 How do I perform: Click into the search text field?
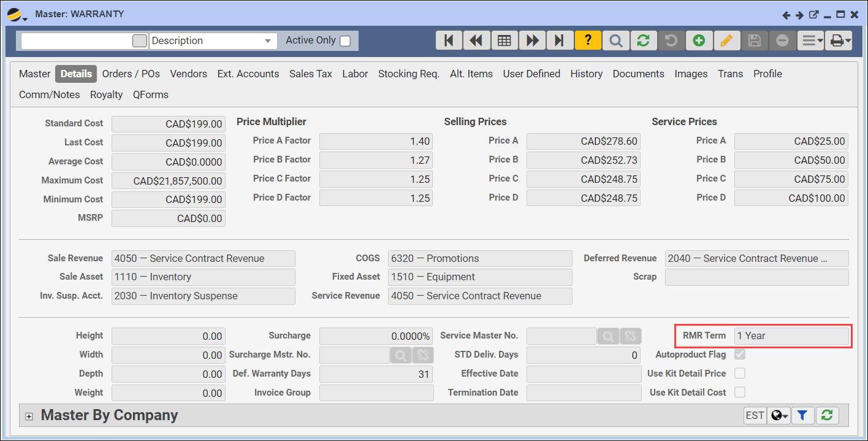[x=77, y=41]
